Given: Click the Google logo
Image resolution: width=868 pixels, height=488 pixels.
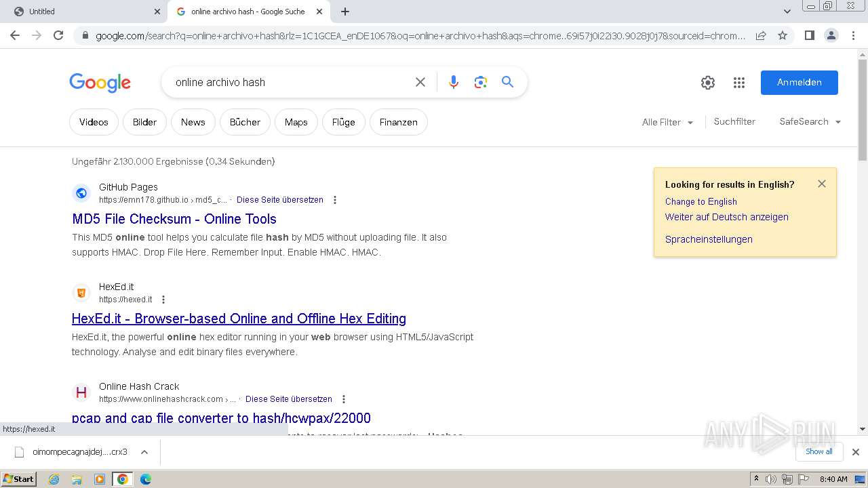Looking at the screenshot, I should (x=100, y=83).
